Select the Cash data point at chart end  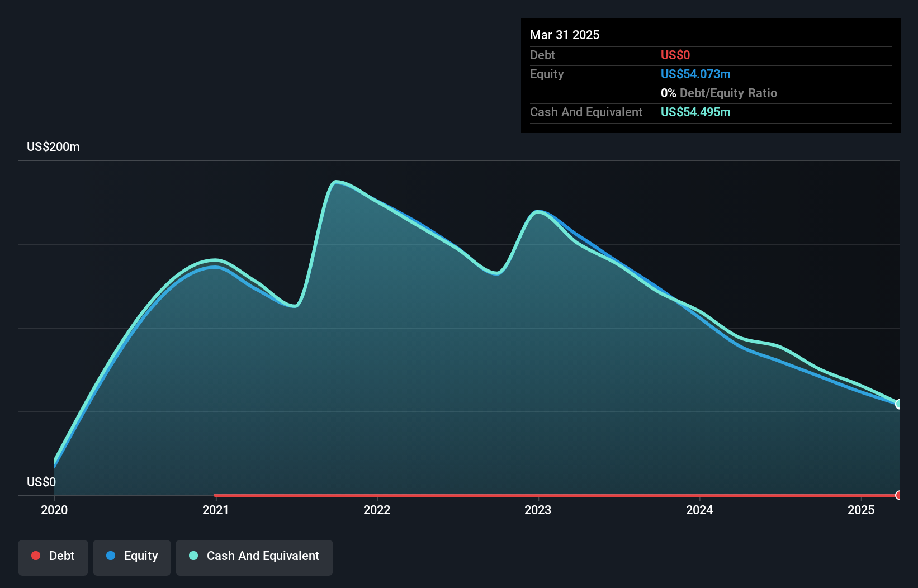[x=899, y=404]
